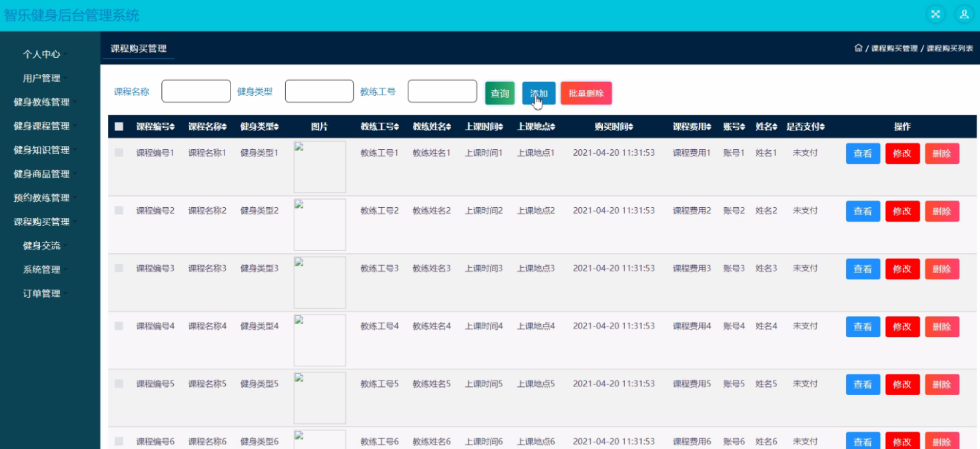Open image thumbnail in 课程编号1 row
This screenshot has height=449, width=980.
[x=320, y=167]
